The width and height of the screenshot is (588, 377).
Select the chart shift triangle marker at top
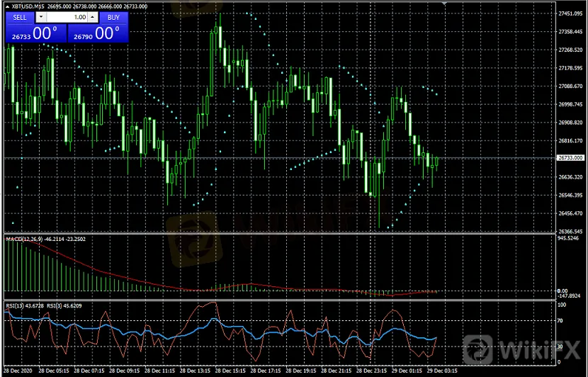pos(444,4)
